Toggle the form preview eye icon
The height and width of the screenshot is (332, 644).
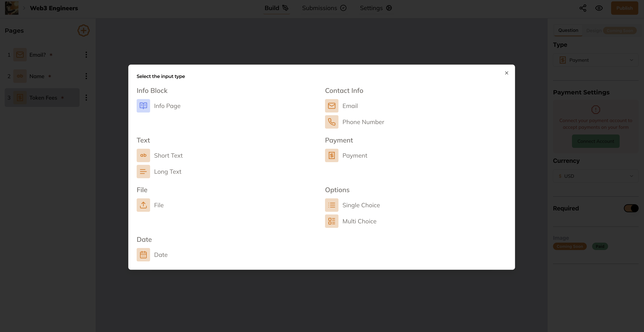(599, 8)
